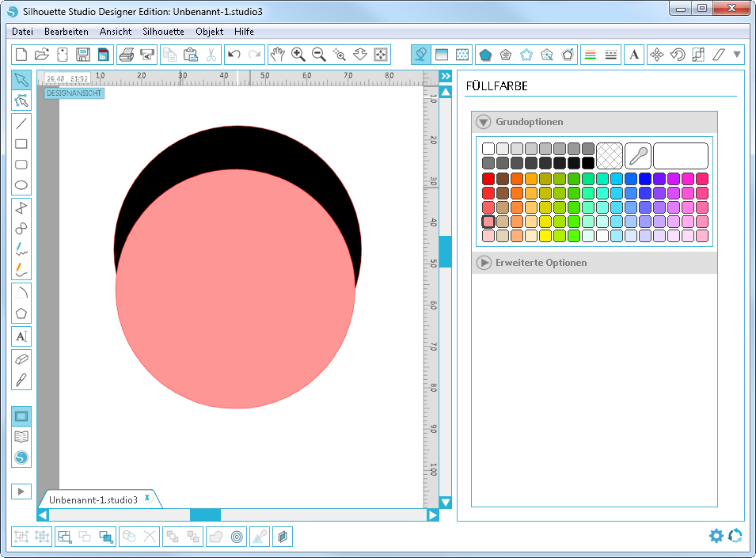Select the Ellipse drawing tool

click(x=21, y=186)
